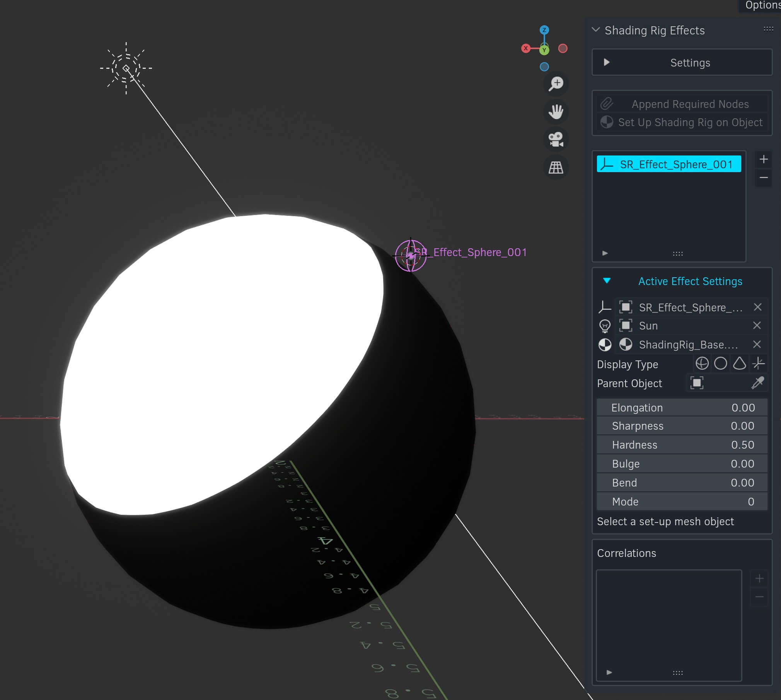781x700 pixels.
Task: Add a correlation with the plus button
Action: [759, 579]
